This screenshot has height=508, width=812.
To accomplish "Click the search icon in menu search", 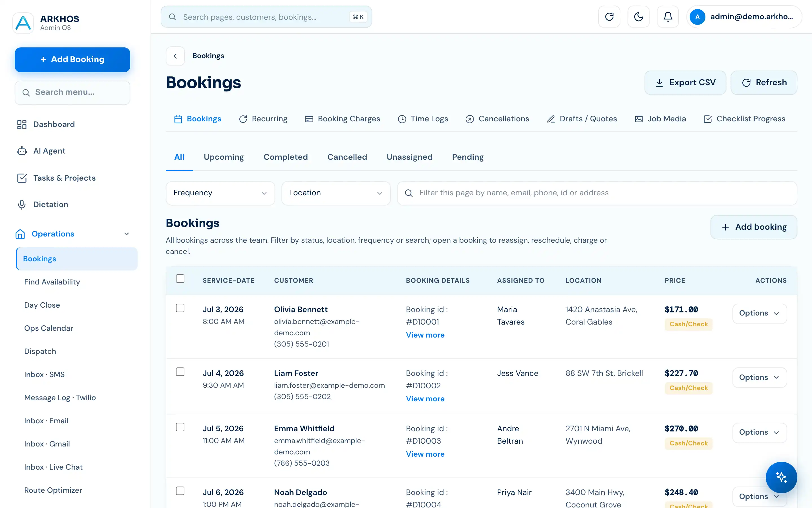I will pyautogui.click(x=26, y=93).
